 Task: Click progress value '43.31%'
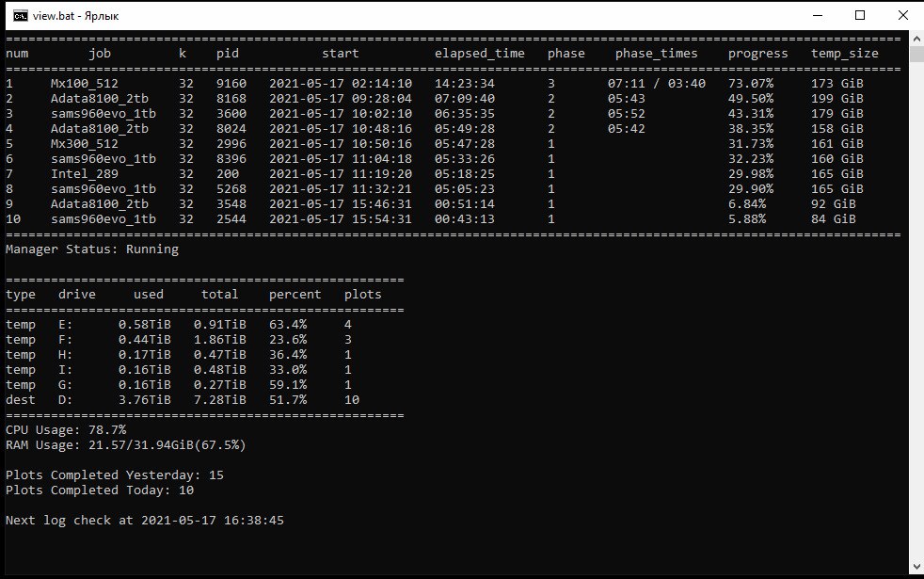pyautogui.click(x=750, y=114)
